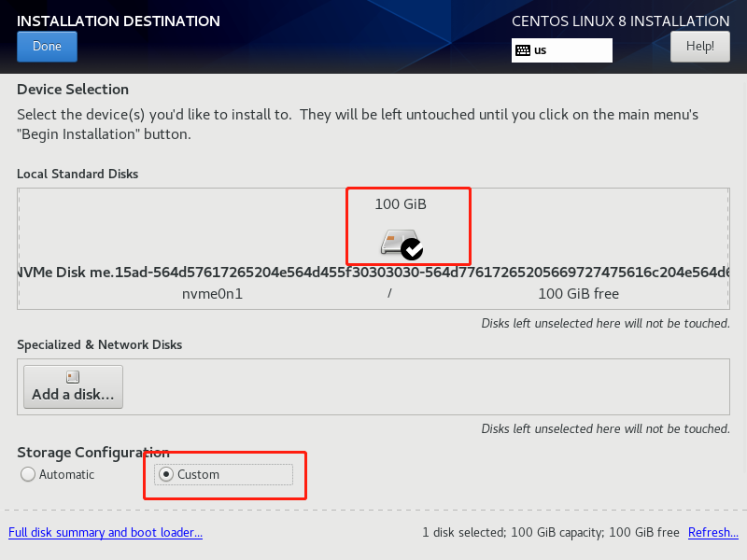This screenshot has width=747, height=560.
Task: Open "Full disk summary and boot loader..."
Action: pos(106,532)
